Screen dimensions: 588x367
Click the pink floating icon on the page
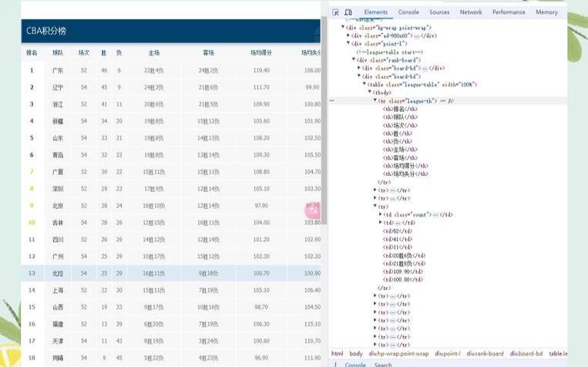[312, 209]
